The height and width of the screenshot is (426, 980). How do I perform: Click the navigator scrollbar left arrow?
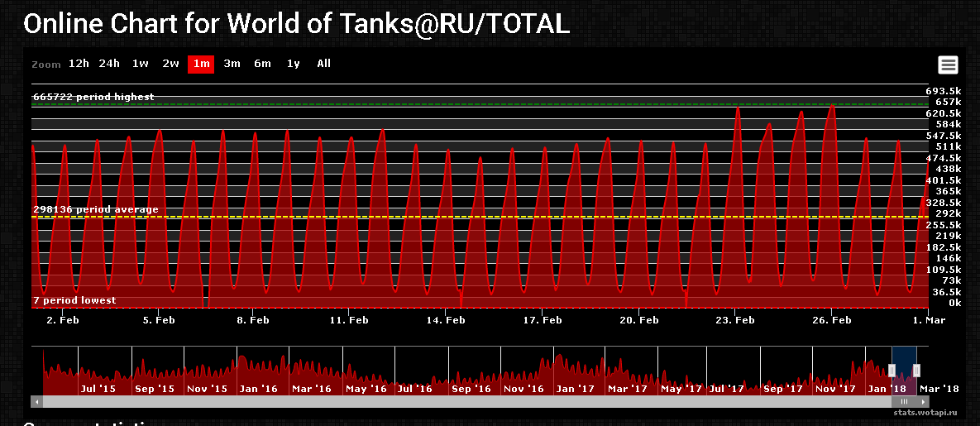37,402
